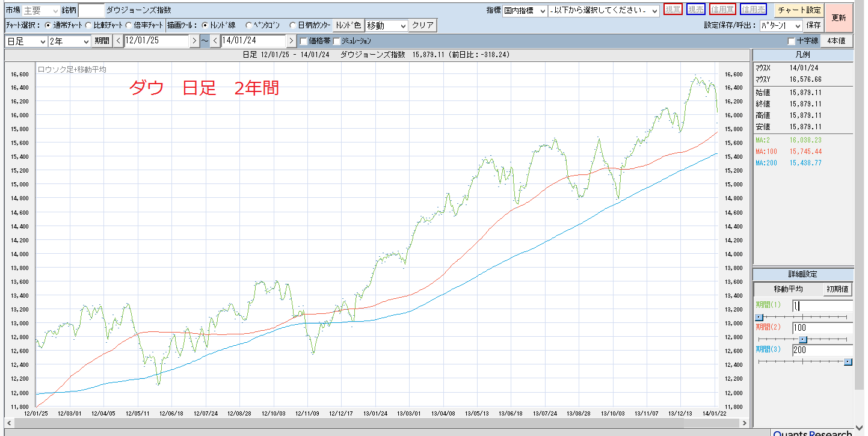Click the 更新 refresh button
Image resolution: width=868 pixels, height=436 pixels.
pyautogui.click(x=839, y=17)
